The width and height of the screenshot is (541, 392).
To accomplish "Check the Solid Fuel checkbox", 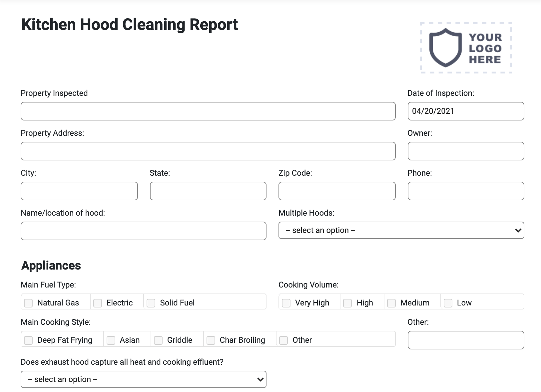I will [151, 303].
